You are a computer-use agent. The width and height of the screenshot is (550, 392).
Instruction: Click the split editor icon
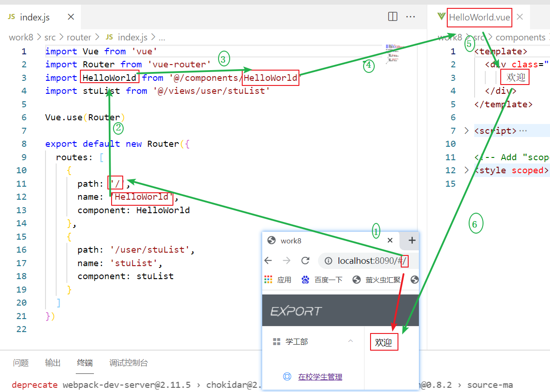click(392, 16)
